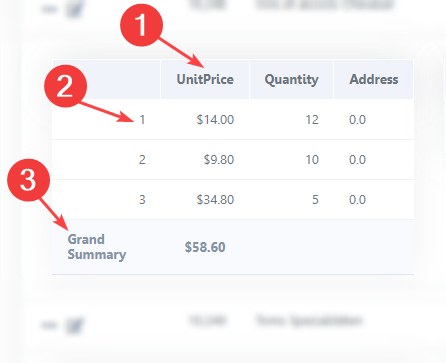Click the blurred edit icon above table
Screen dimensions: 446x363
pos(75,9)
